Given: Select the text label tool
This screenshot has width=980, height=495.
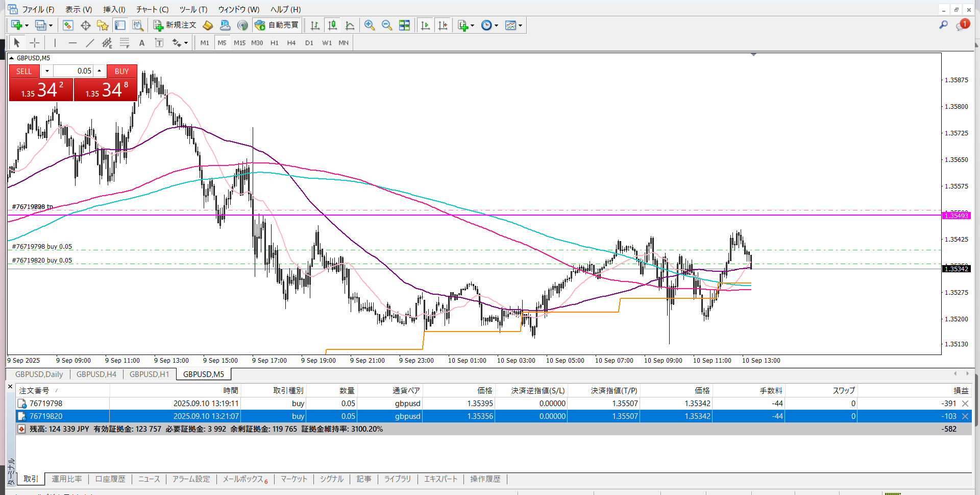Looking at the screenshot, I should click(x=159, y=43).
